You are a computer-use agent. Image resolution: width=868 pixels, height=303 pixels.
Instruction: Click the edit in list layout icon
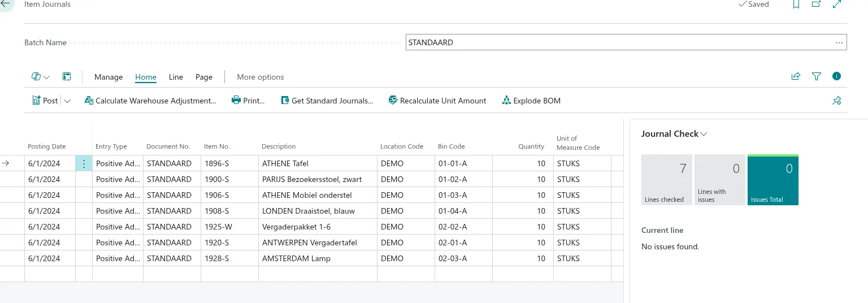(67, 77)
